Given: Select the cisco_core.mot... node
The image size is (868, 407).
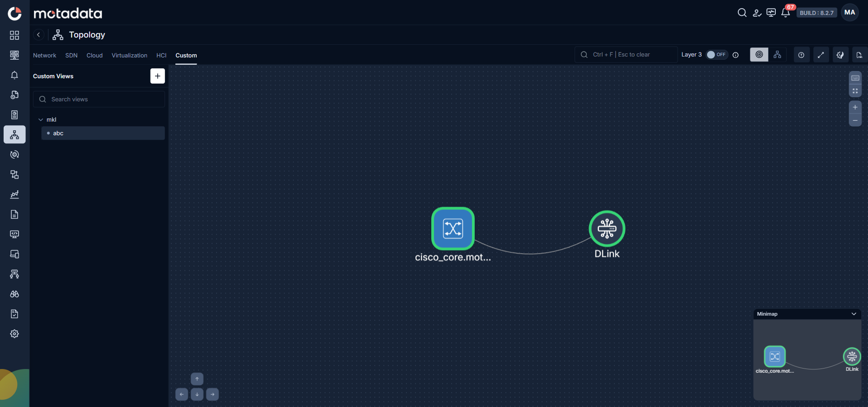Looking at the screenshot, I should [453, 228].
